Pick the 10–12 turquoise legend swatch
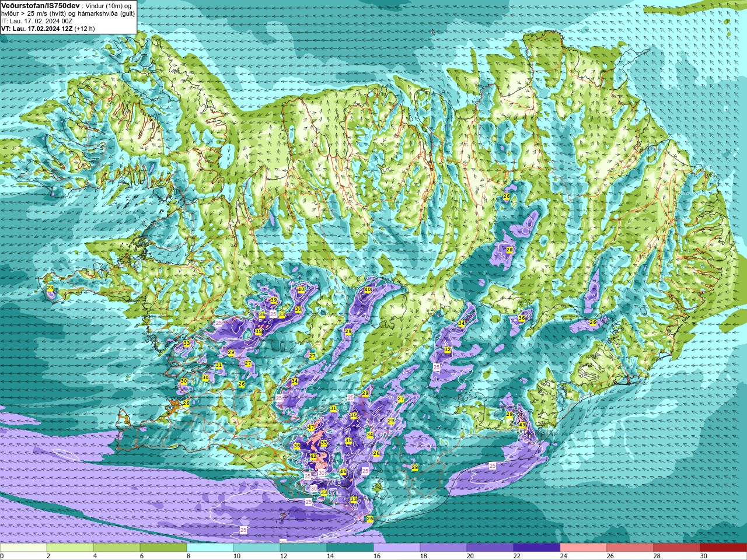 pyautogui.click(x=257, y=548)
